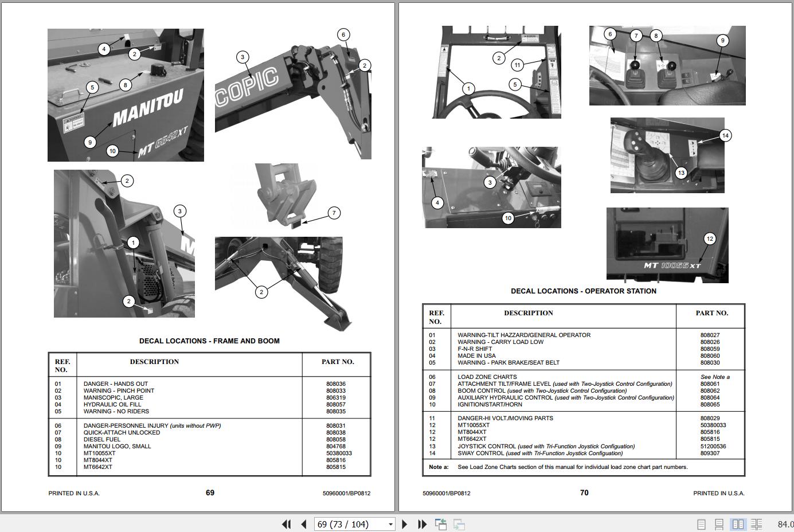The width and height of the screenshot is (794, 532).
Task: Click the 'DECAL LOCATIONS - FRAME AND BOOM' heading
Action: (x=209, y=341)
